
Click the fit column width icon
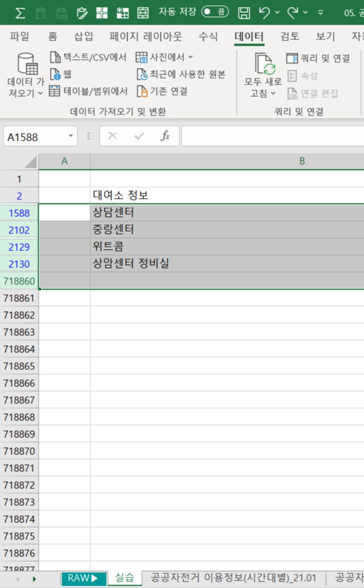(x=143, y=13)
